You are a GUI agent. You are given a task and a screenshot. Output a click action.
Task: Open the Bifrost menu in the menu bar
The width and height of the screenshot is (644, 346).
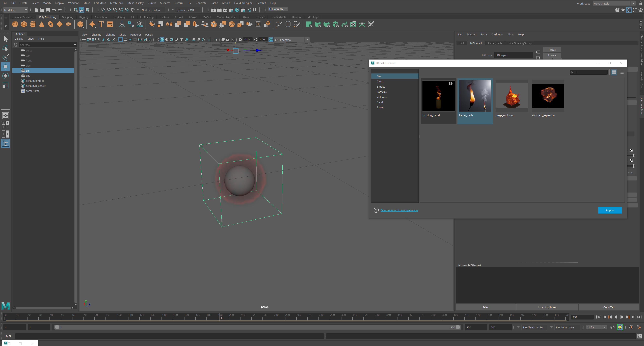(193, 17)
